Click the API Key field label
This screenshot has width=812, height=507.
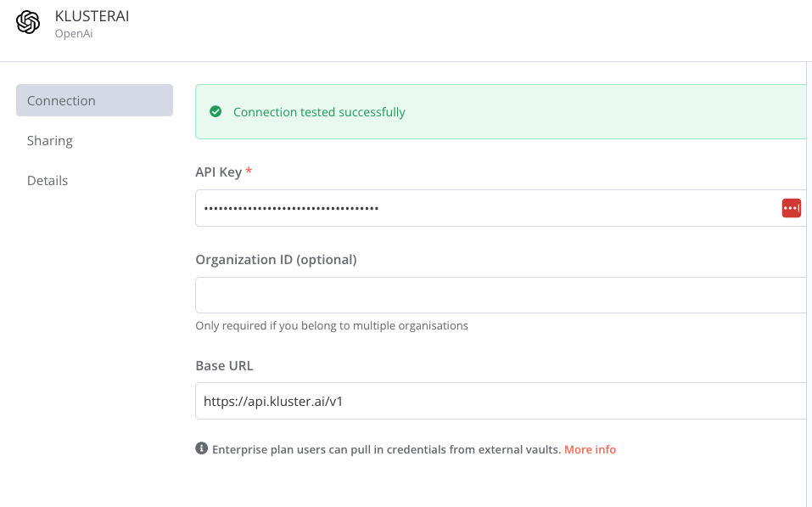point(217,172)
